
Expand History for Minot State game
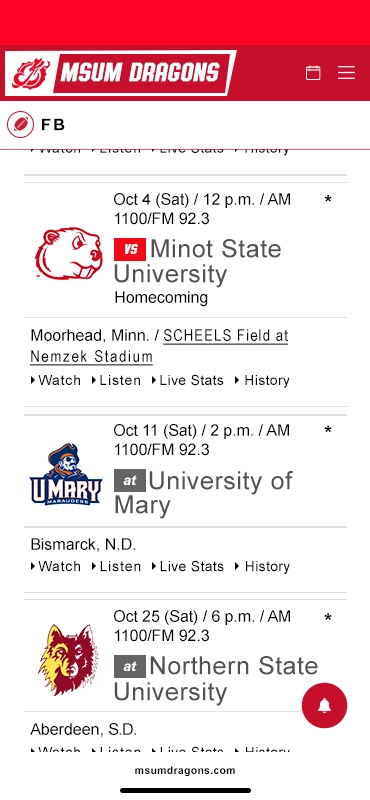click(x=262, y=380)
